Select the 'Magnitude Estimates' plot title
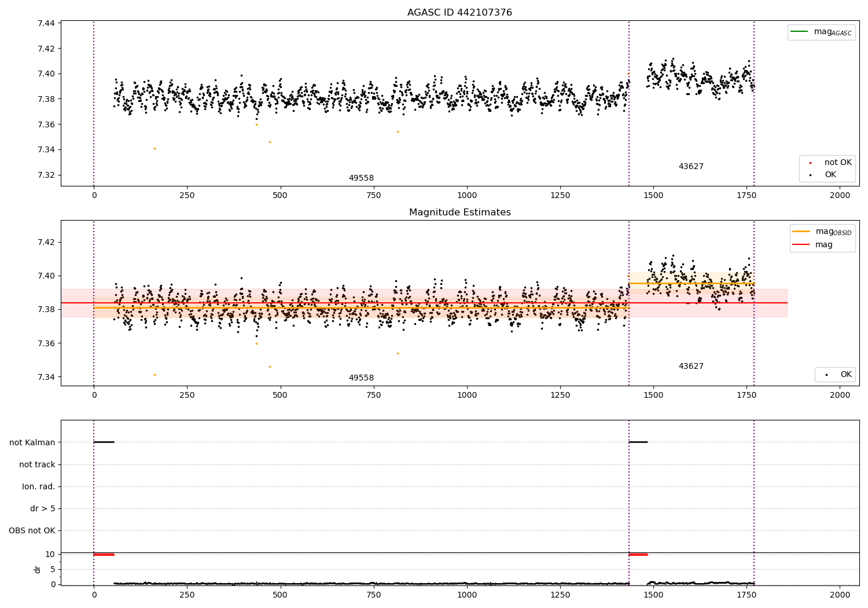 459,213
